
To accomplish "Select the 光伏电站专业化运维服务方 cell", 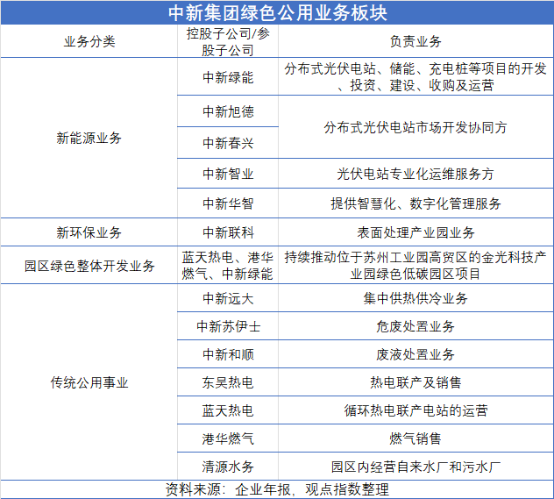I will [416, 174].
